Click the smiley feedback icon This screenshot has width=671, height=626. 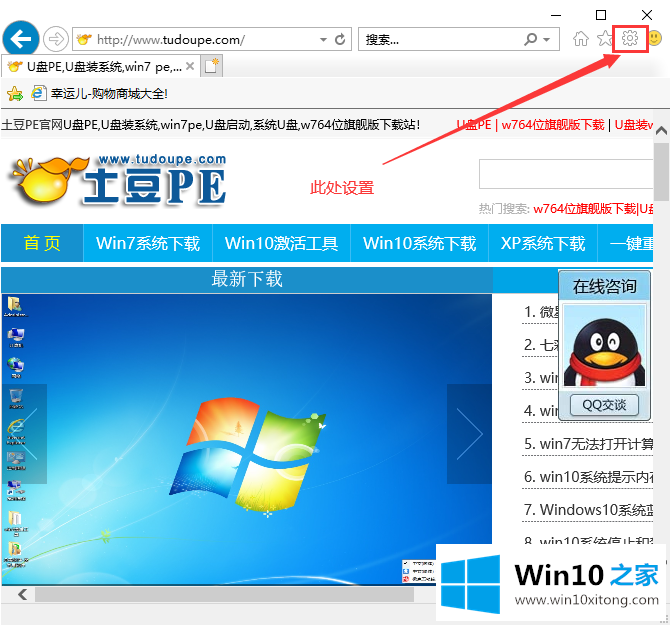tap(655, 39)
